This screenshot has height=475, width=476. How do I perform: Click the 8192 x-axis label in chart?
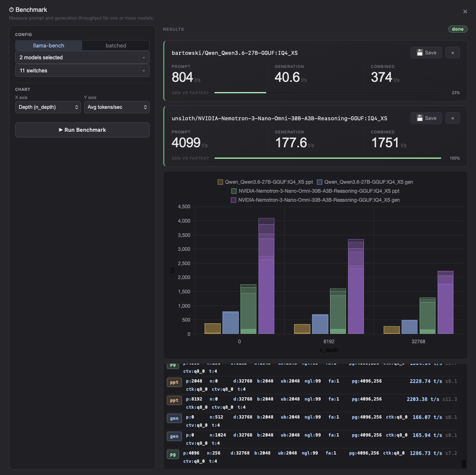[x=329, y=342]
